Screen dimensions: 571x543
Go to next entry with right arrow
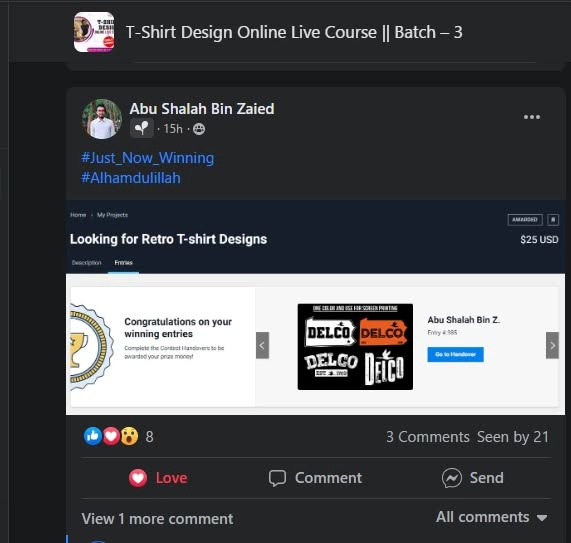552,345
